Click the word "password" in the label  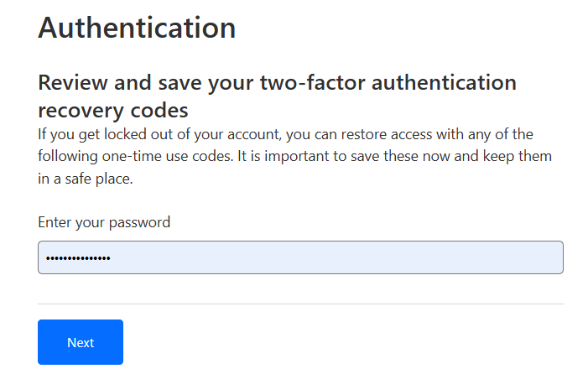[x=139, y=222]
